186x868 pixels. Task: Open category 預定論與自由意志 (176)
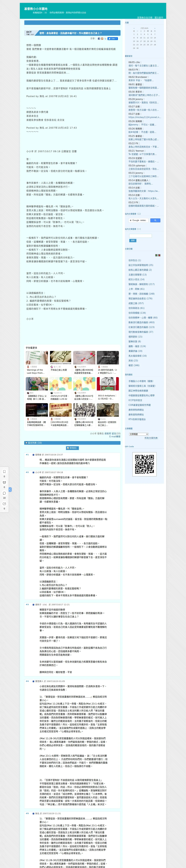pos(140,299)
